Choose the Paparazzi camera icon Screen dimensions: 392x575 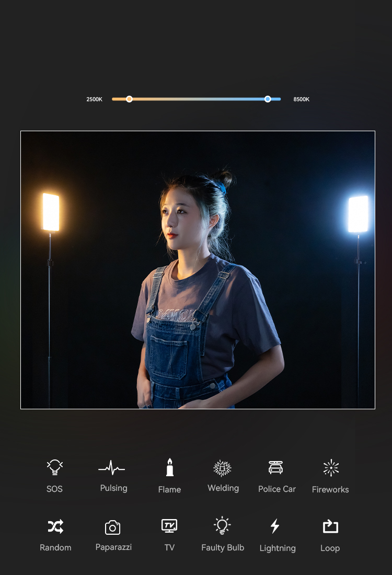[112, 527]
